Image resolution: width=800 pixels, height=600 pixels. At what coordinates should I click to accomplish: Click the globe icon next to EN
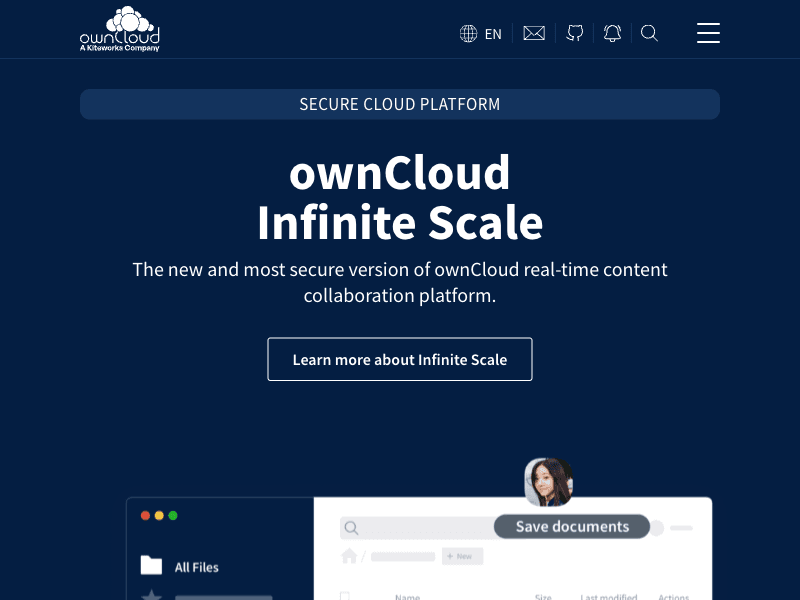tap(468, 33)
